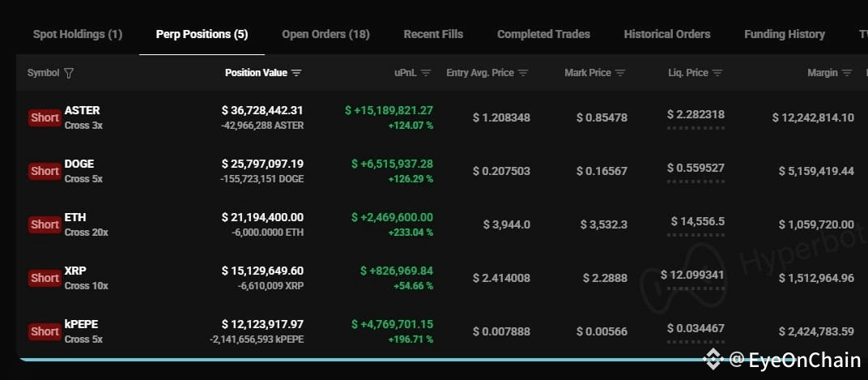The image size is (868, 380).
Task: Click the kPEPE Short badge
Action: click(45, 331)
